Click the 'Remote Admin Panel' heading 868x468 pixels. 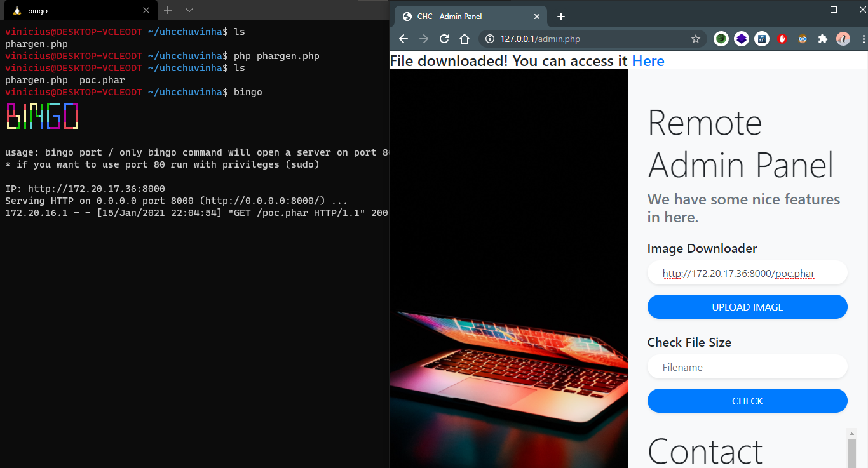(x=741, y=144)
